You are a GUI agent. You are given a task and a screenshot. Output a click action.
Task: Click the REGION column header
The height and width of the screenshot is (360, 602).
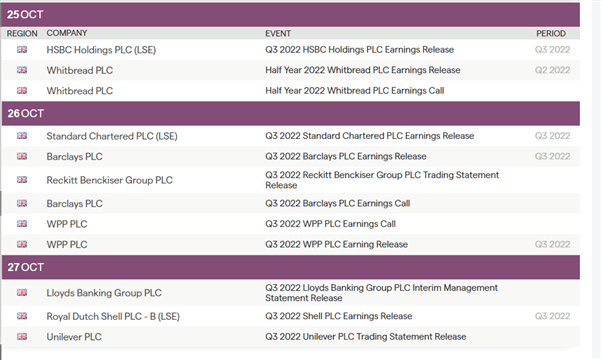22,33
